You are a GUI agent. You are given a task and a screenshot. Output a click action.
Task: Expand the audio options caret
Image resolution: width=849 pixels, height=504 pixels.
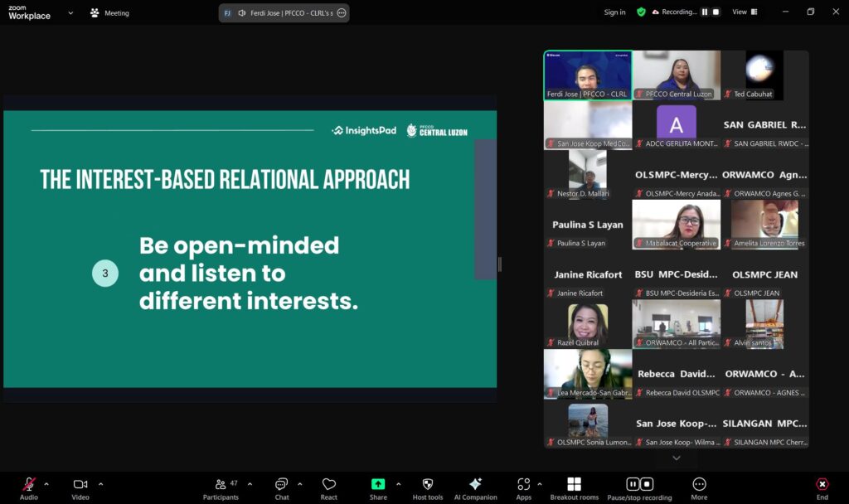pos(46,484)
